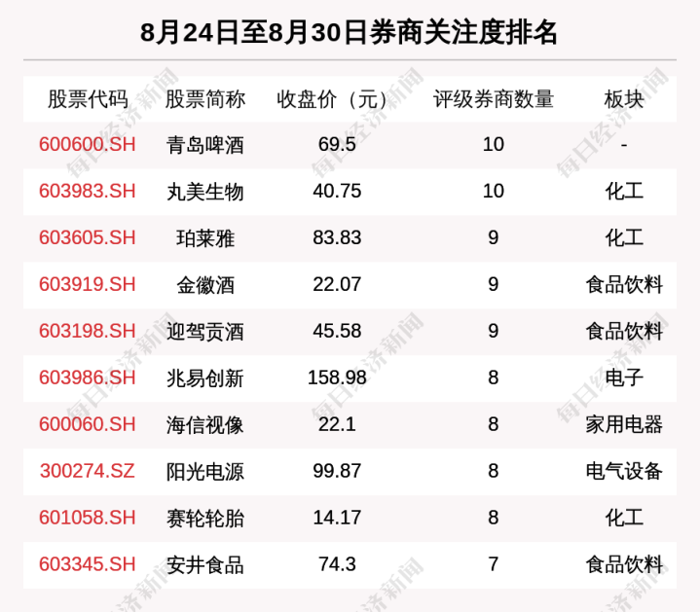Viewport: 700px width, 612px height.
Task: Open stock code 603919.SH
Action: [x=88, y=284]
